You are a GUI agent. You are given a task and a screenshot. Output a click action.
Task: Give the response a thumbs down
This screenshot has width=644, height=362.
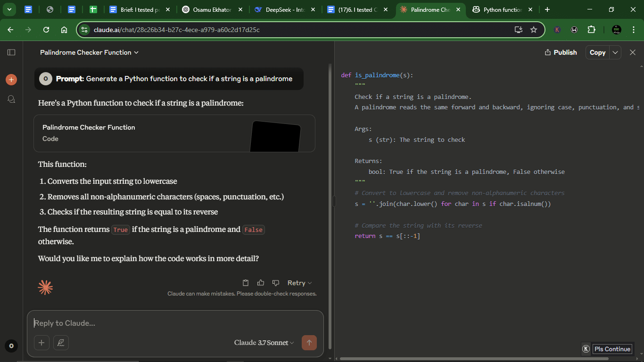pyautogui.click(x=276, y=283)
